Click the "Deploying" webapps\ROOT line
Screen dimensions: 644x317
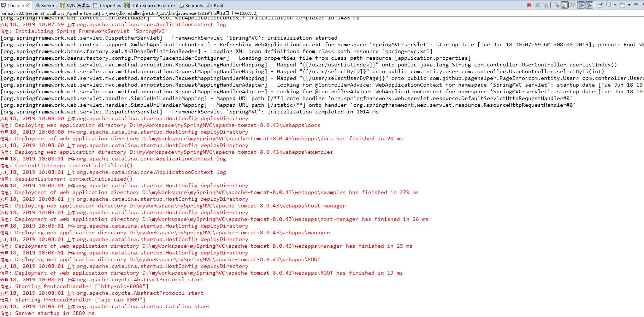[160, 259]
